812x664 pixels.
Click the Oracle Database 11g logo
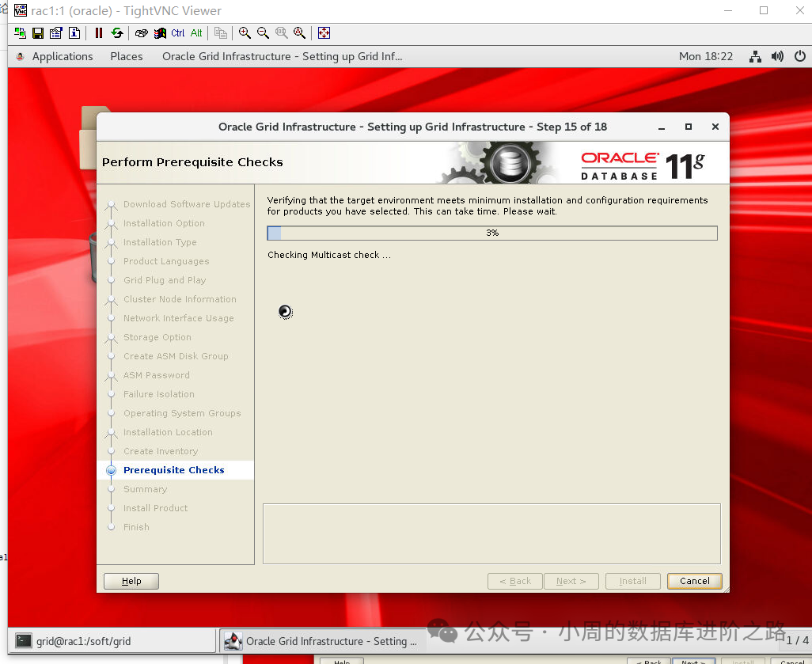(643, 165)
